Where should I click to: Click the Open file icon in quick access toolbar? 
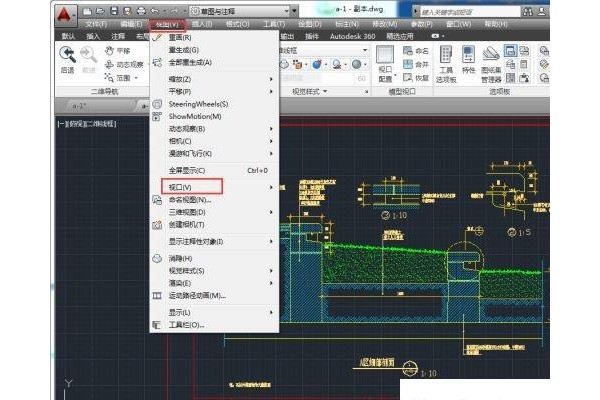pos(100,11)
